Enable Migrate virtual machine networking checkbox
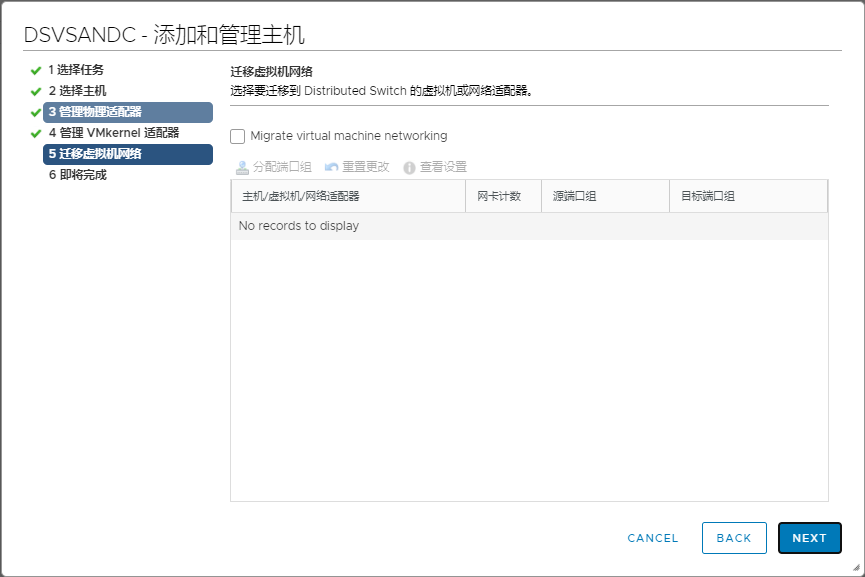865x577 pixels. coord(238,136)
